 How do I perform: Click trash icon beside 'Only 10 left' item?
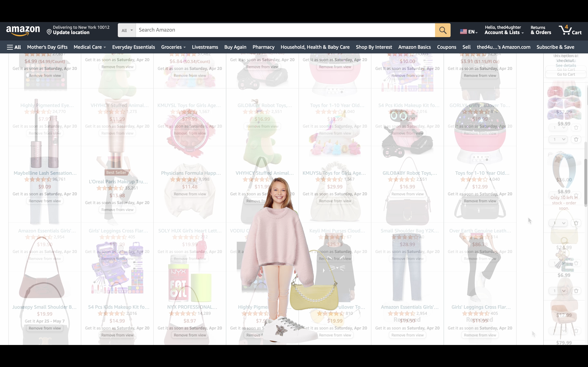(576, 223)
